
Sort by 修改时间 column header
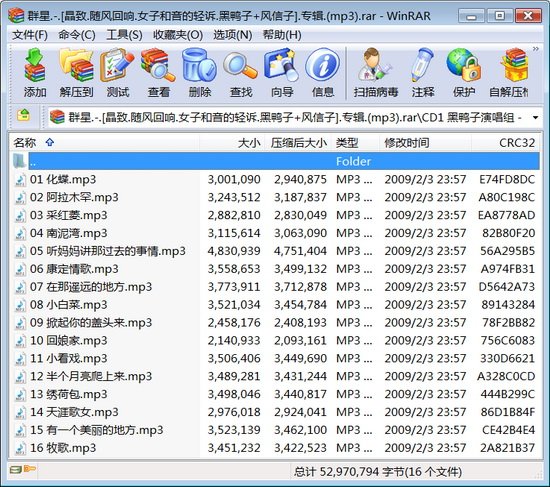coord(425,143)
